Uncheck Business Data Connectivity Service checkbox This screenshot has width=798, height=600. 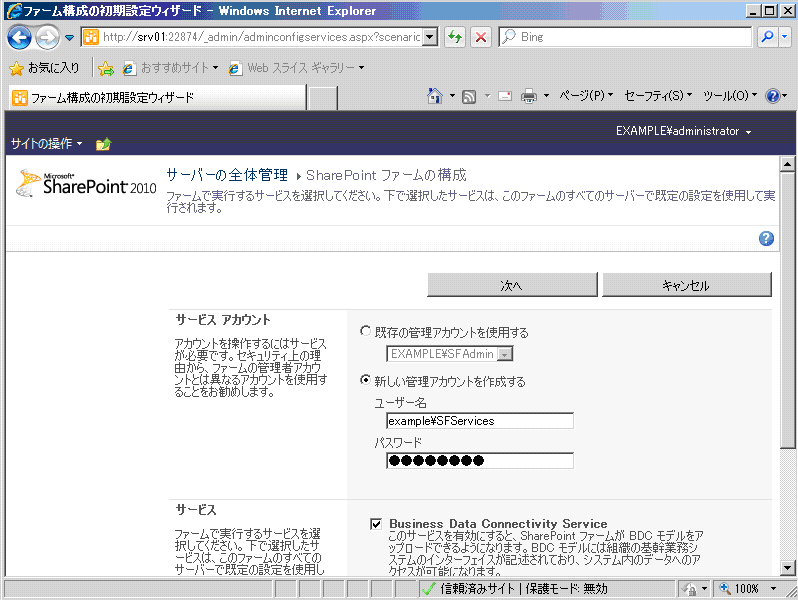(x=376, y=524)
